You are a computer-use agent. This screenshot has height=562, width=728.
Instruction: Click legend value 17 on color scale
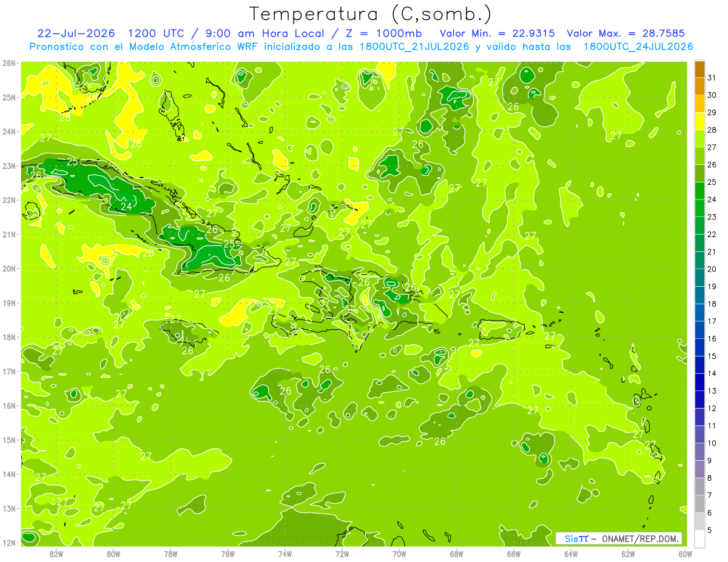click(712, 321)
